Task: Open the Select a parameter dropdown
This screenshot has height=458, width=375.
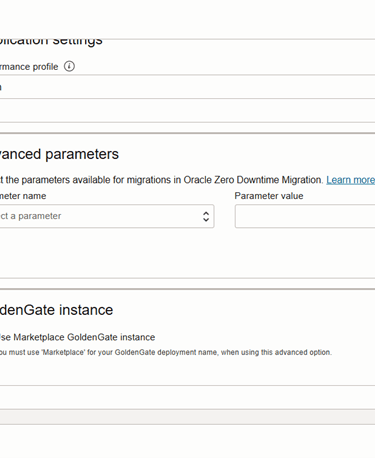Action: (x=107, y=216)
